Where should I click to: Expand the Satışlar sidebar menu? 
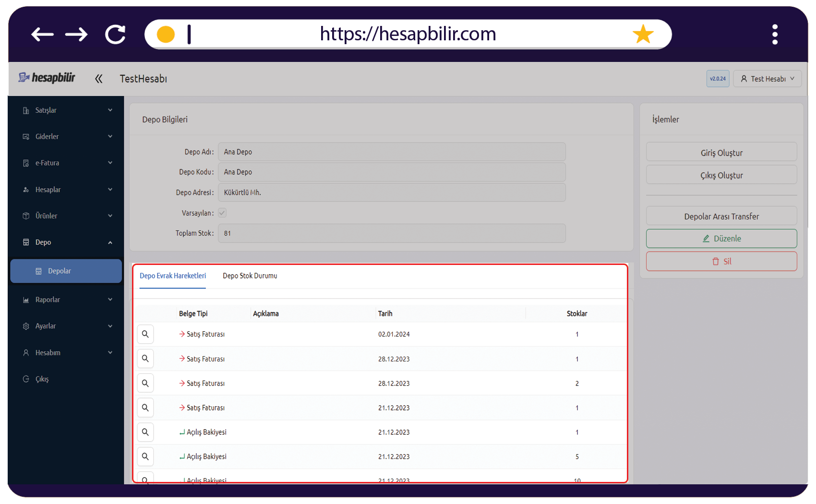pyautogui.click(x=66, y=110)
